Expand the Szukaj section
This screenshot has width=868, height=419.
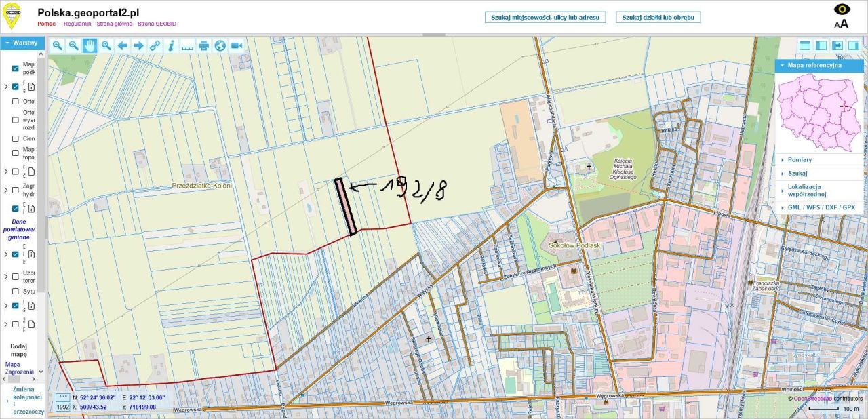[818, 174]
